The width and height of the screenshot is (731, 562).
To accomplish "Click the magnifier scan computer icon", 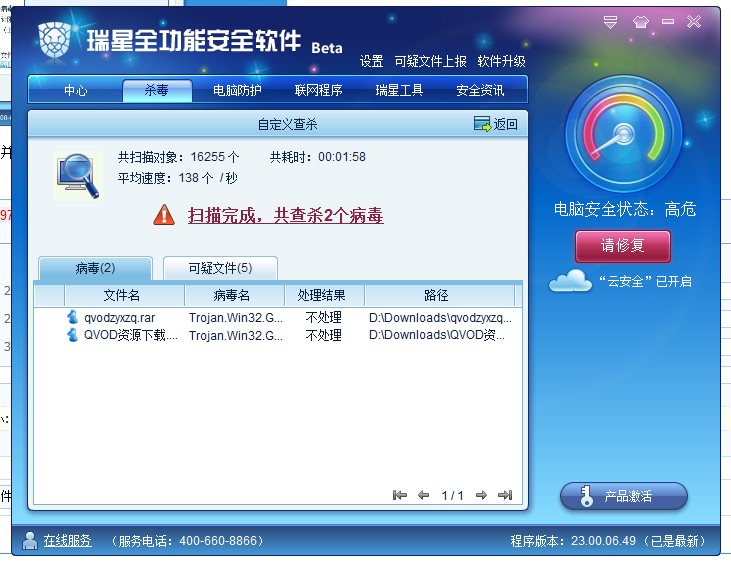I will click(x=78, y=176).
